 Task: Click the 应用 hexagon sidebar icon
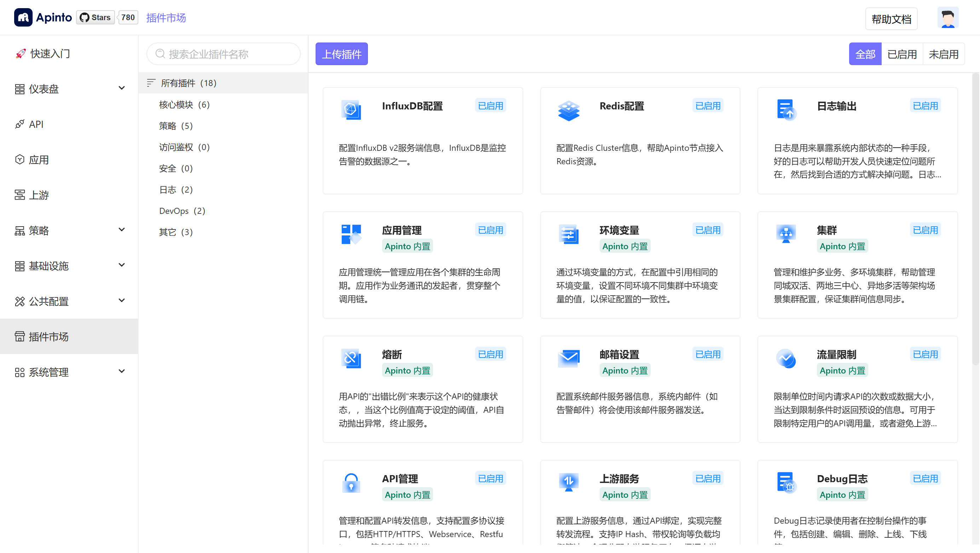(20, 160)
